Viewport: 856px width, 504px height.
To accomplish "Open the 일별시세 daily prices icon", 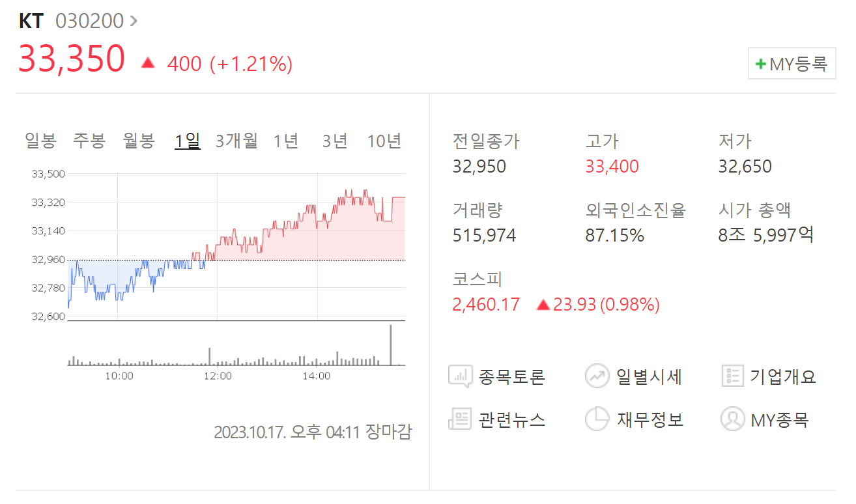I will click(597, 376).
